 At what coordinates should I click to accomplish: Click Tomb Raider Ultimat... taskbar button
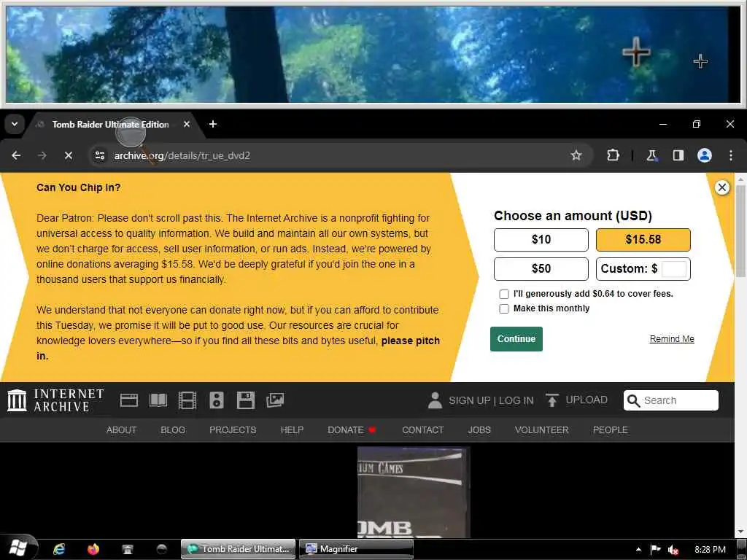[x=239, y=549]
